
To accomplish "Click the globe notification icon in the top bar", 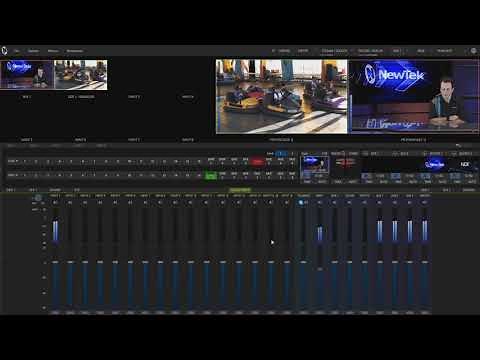I will [474, 51].
